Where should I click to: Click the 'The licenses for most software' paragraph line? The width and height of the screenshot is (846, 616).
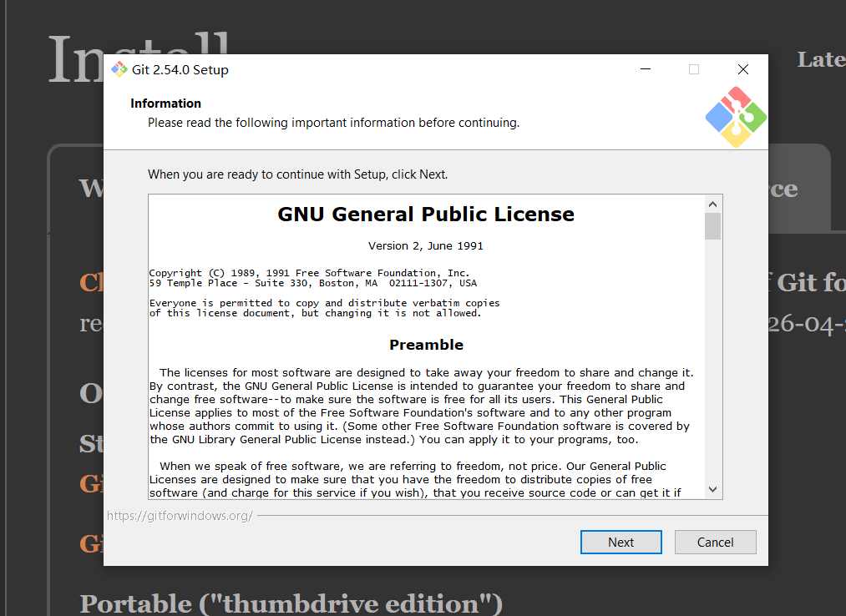[x=426, y=373]
